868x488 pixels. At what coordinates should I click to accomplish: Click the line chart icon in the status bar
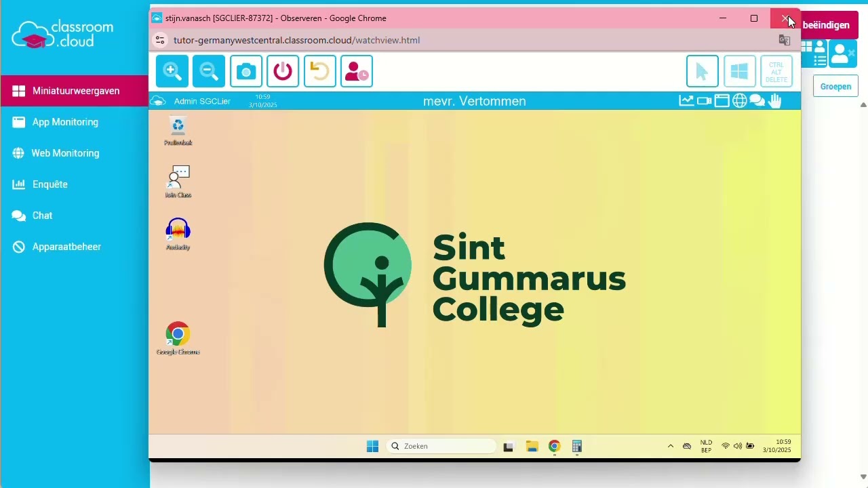point(686,101)
